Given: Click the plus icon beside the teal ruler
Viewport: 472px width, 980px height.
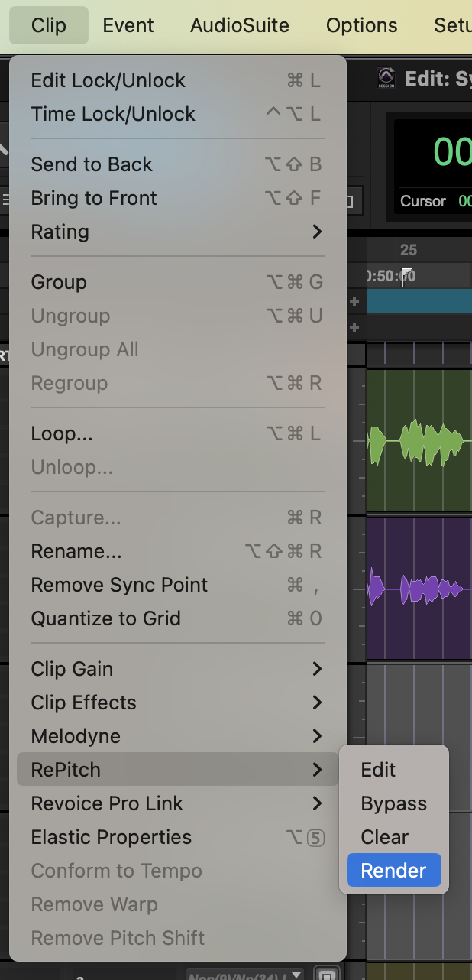Looking at the screenshot, I should point(354,301).
